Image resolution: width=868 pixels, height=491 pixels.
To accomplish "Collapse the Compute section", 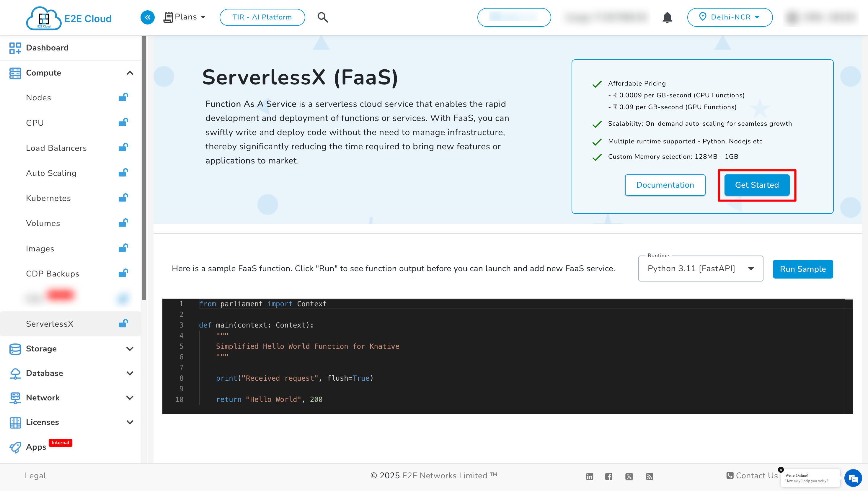I will pos(130,73).
